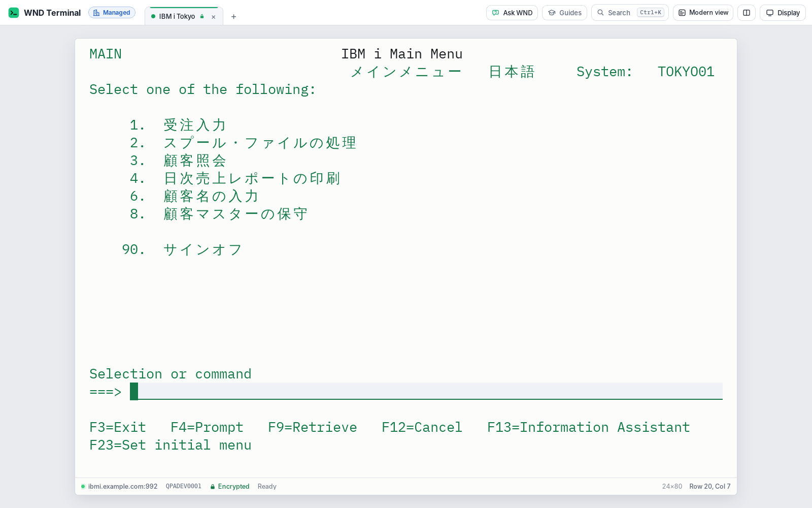
Task: Click the Row 20, Col 7 cursor indicator
Action: [x=710, y=486]
